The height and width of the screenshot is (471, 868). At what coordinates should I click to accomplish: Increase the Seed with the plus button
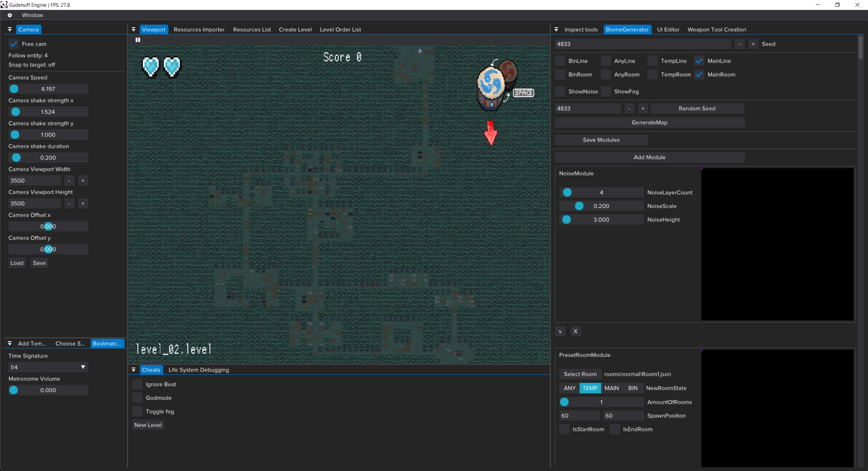753,44
